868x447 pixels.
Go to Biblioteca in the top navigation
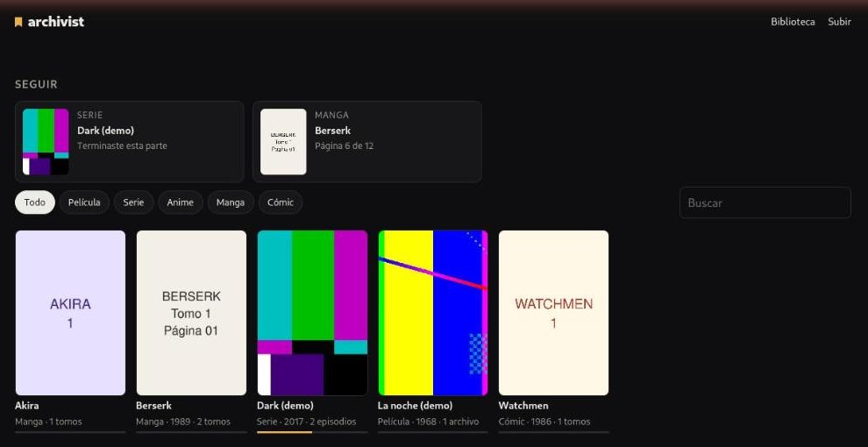click(x=793, y=22)
